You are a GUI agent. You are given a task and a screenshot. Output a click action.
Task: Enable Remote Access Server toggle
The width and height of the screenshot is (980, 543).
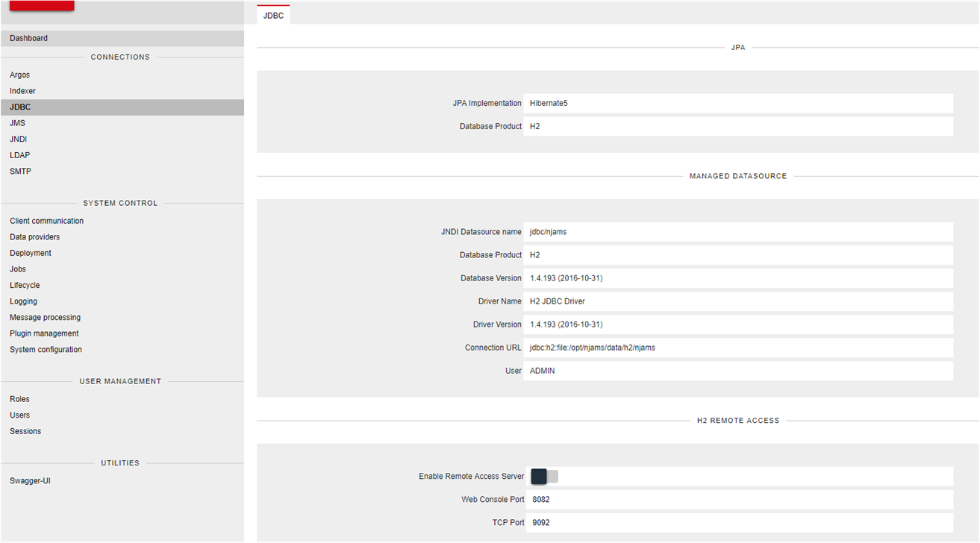[x=545, y=476]
